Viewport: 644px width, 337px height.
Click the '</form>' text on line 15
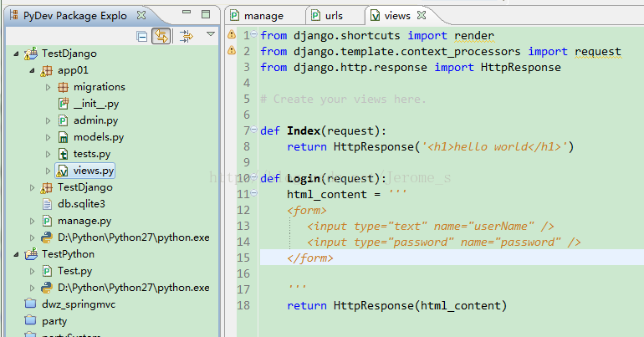click(x=310, y=258)
